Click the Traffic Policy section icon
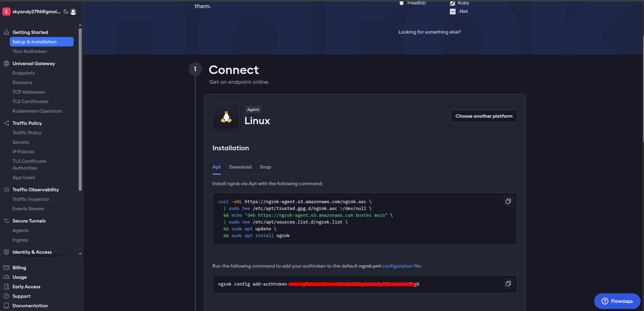 [x=6, y=123]
